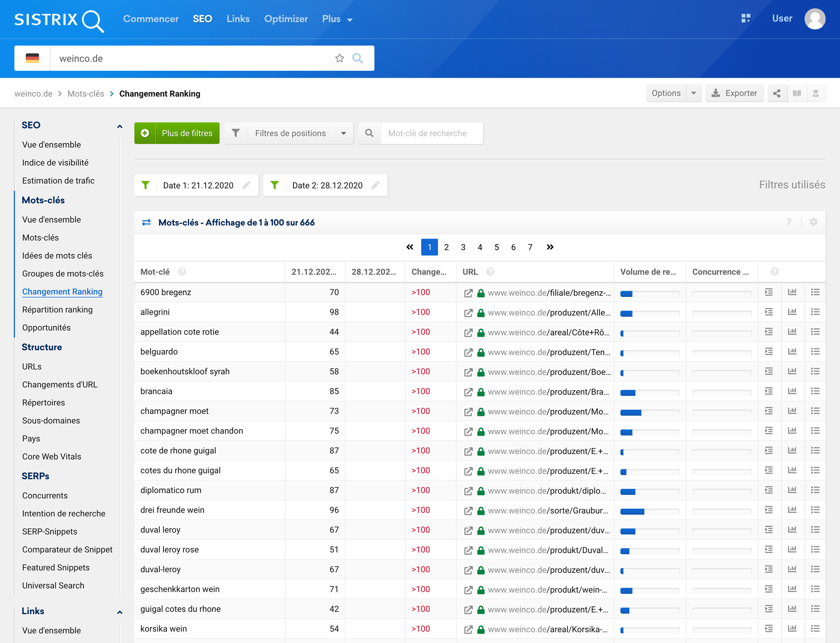840x643 pixels.
Task: Click the weinco.de breadcrumb link
Action: (x=33, y=94)
